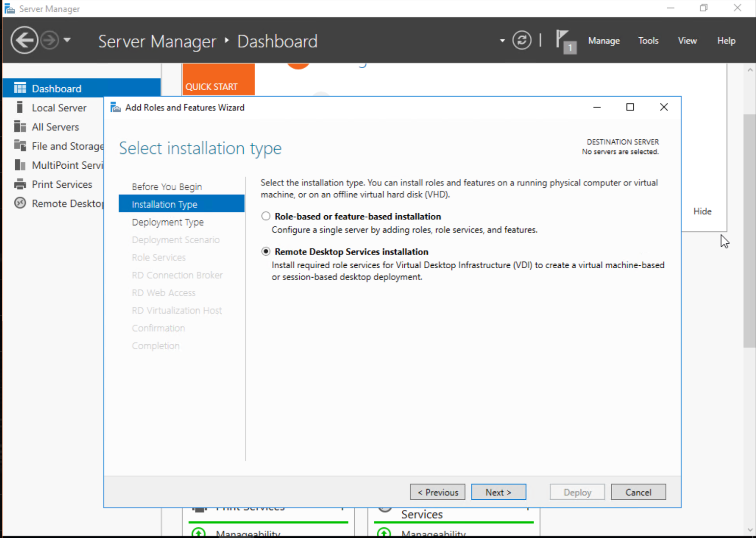Close the Add Roles and Features Wizard
The height and width of the screenshot is (538, 756).
[x=664, y=107]
